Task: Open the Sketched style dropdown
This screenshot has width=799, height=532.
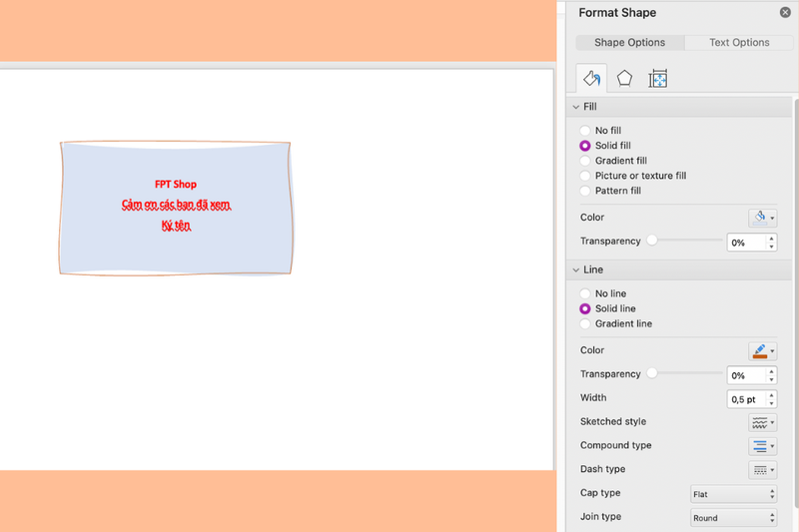Action: 762,422
